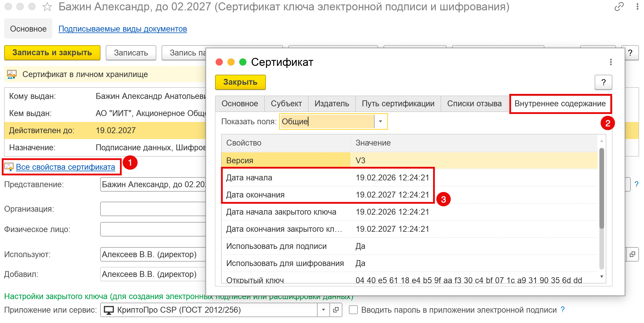Select the Версия row
The height and width of the screenshot is (323, 644).
pyautogui.click(x=409, y=160)
